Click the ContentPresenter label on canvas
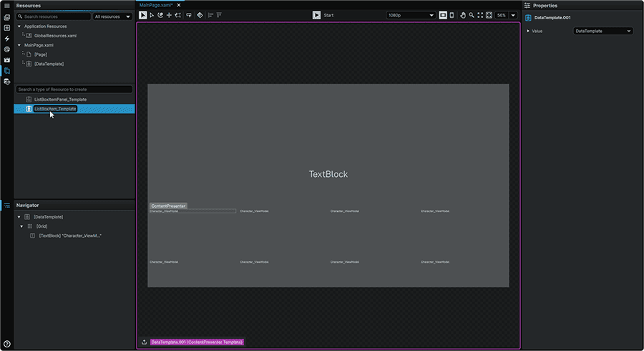The height and width of the screenshot is (351, 644). [x=168, y=206]
